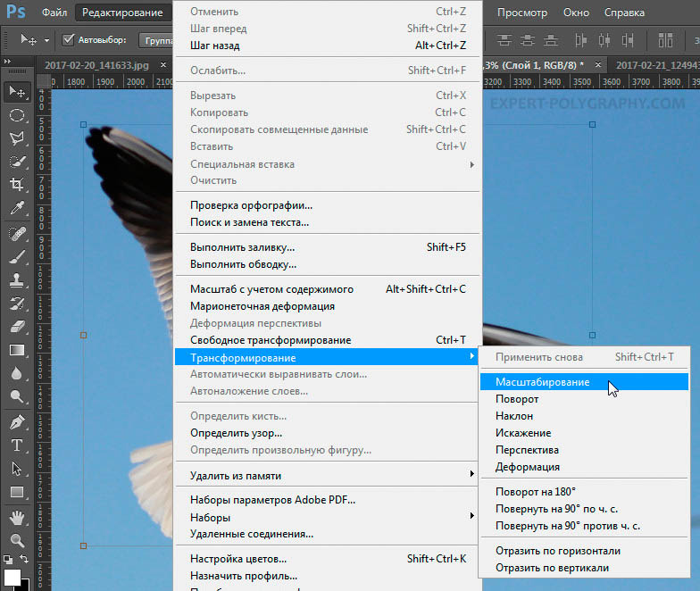Select the Zoom magnifier tool

coord(17,541)
